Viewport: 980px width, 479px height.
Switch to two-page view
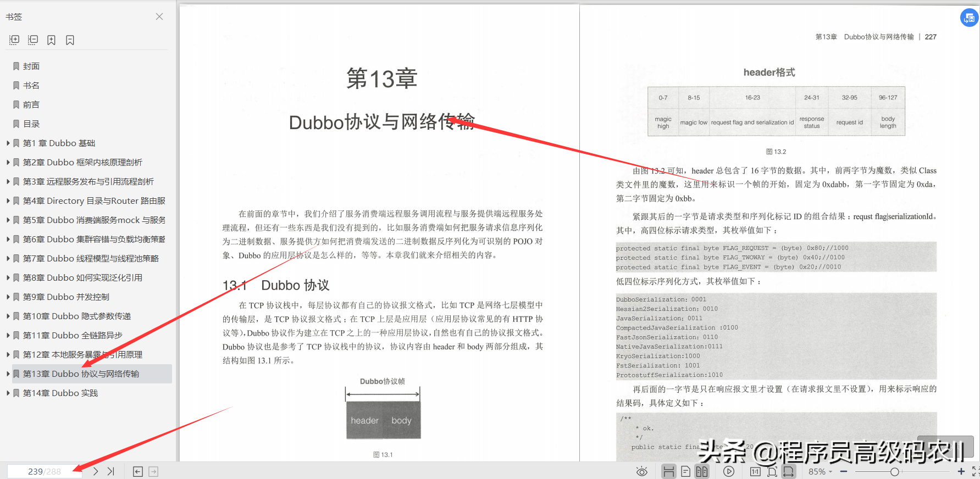(x=702, y=471)
